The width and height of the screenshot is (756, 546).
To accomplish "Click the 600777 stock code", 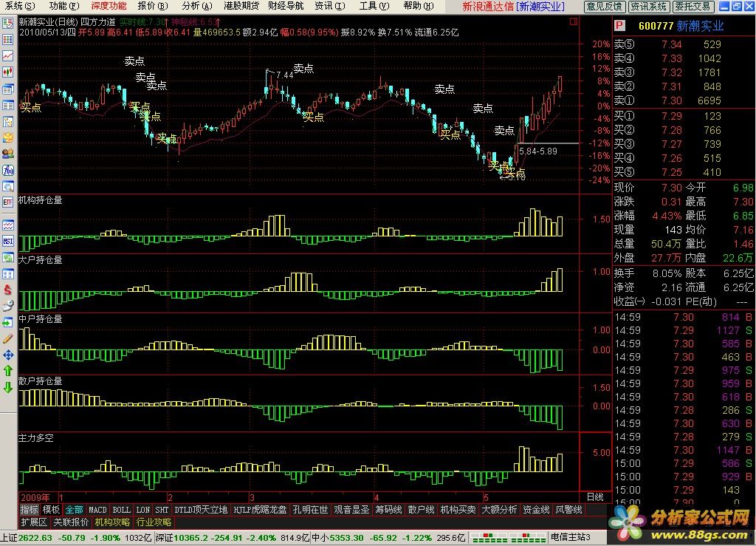I will click(656, 26).
